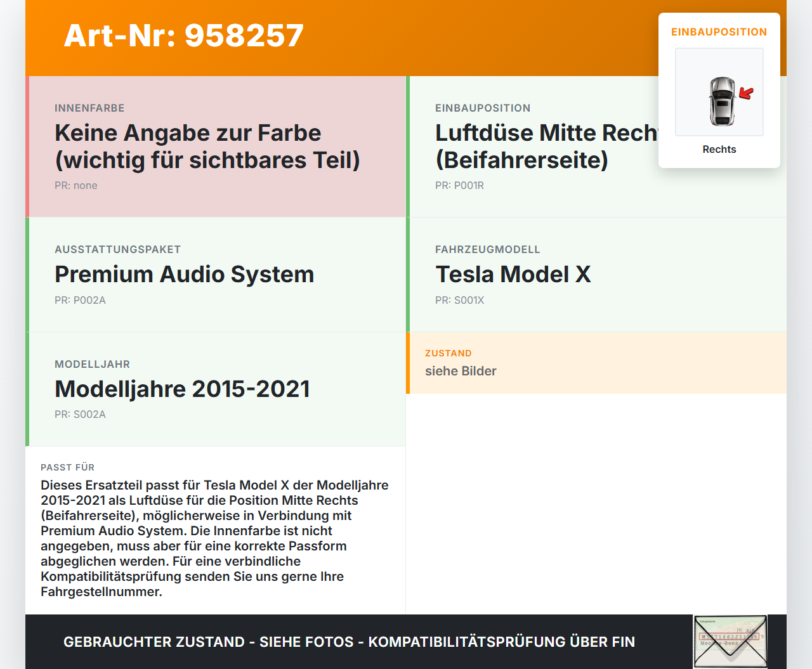Click the green bar beside Premium Audio System
The height and width of the screenshot is (669, 812).
(27, 274)
